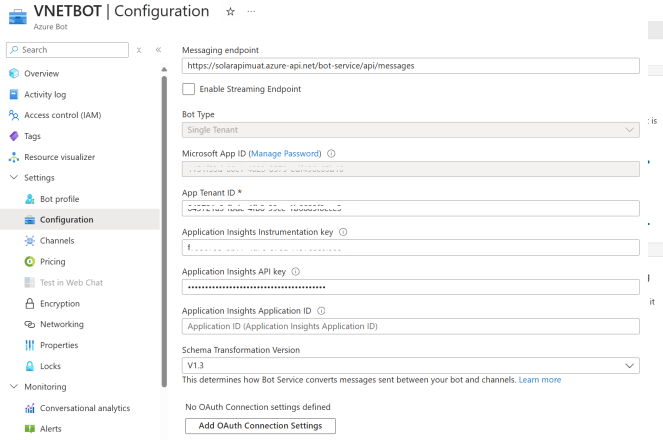
Task: Click the Channels icon
Action: [30, 240]
